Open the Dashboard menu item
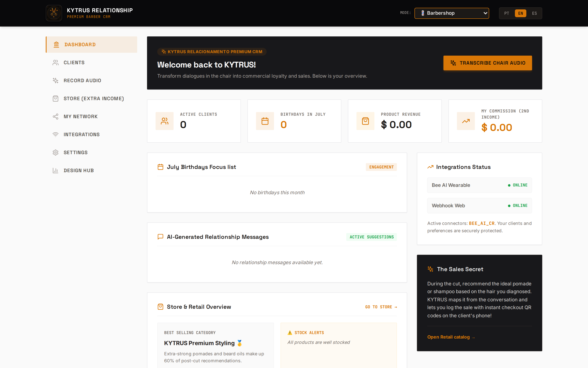The height and width of the screenshot is (368, 588). [x=92, y=45]
